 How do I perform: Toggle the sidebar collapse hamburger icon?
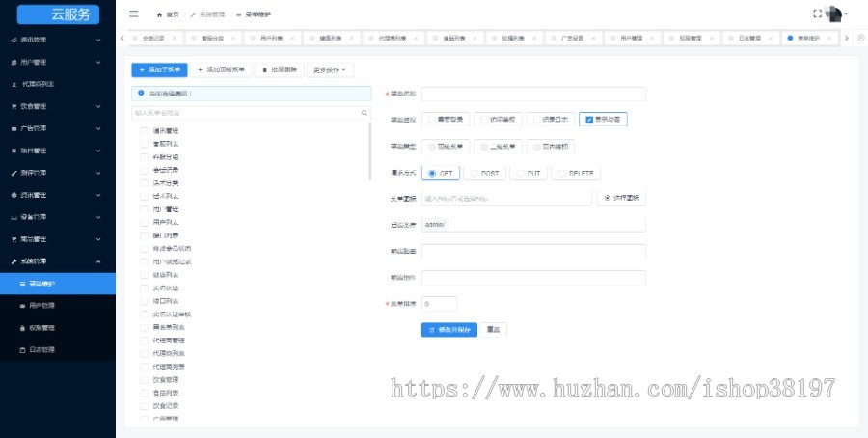pos(133,14)
